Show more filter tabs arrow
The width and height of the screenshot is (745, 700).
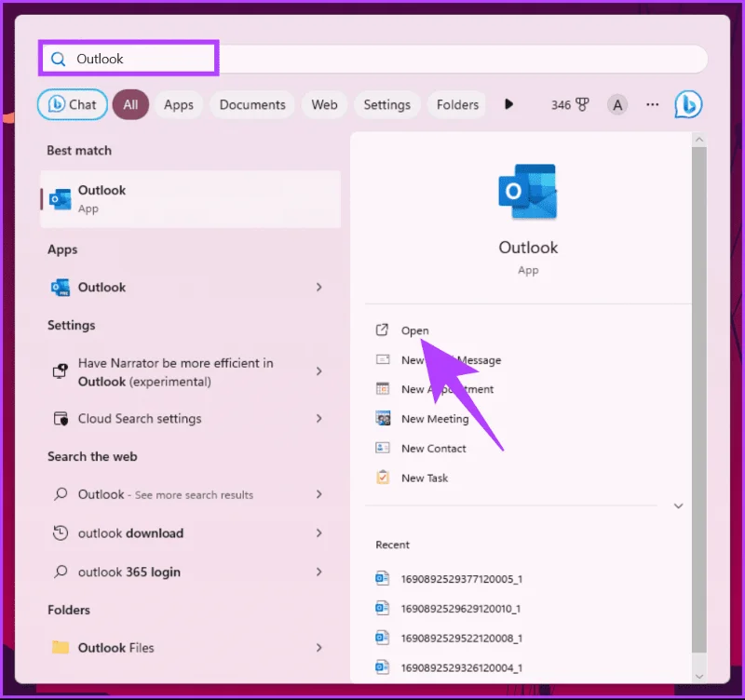[x=508, y=104]
